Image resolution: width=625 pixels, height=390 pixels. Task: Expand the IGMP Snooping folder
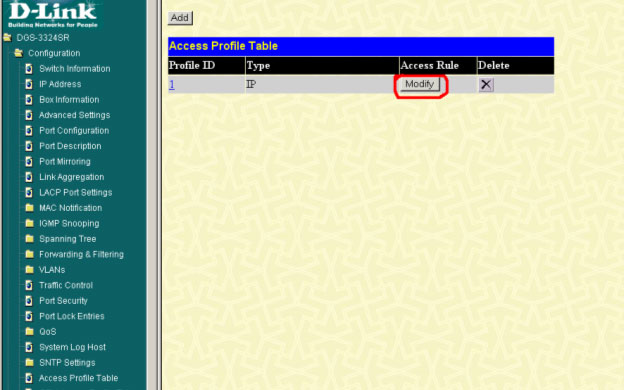tap(29, 223)
